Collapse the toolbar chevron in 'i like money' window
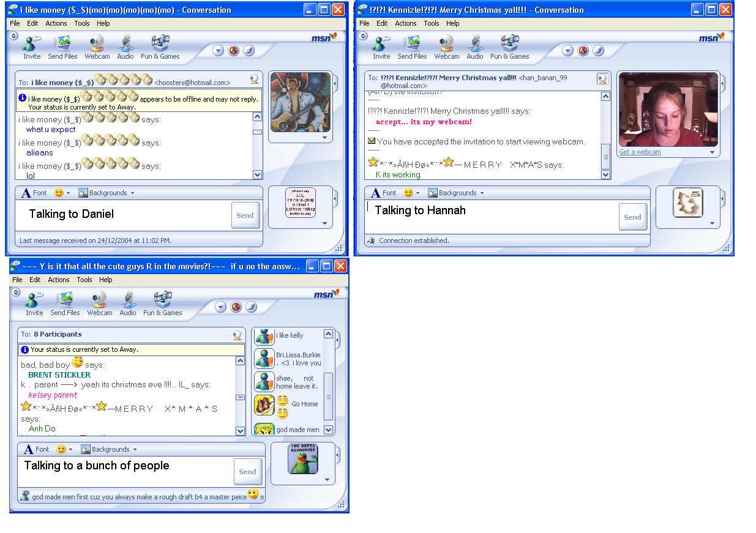The height and width of the screenshot is (533, 756). click(x=13, y=36)
